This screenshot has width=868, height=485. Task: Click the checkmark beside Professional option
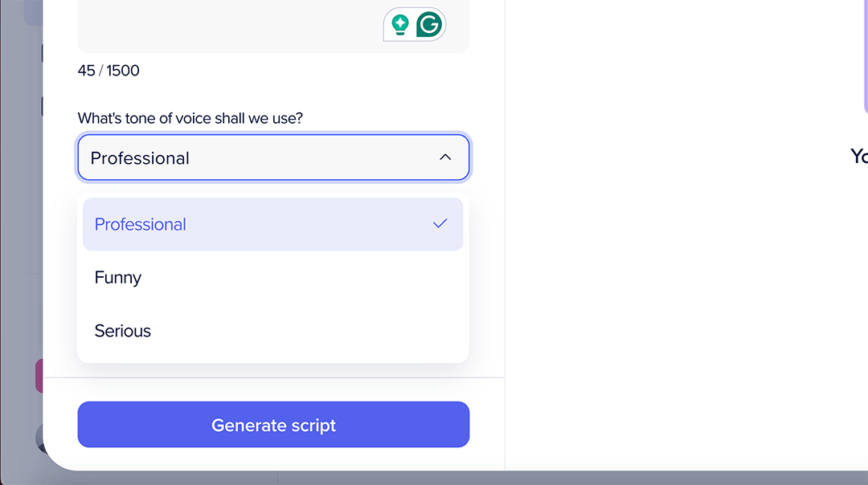[x=440, y=224]
